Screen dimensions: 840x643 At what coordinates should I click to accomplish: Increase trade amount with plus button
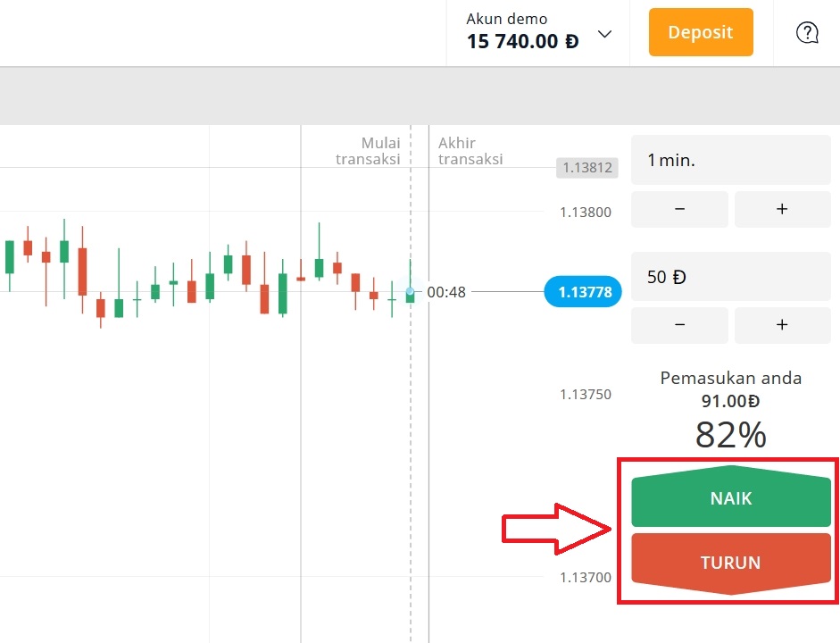(782, 325)
